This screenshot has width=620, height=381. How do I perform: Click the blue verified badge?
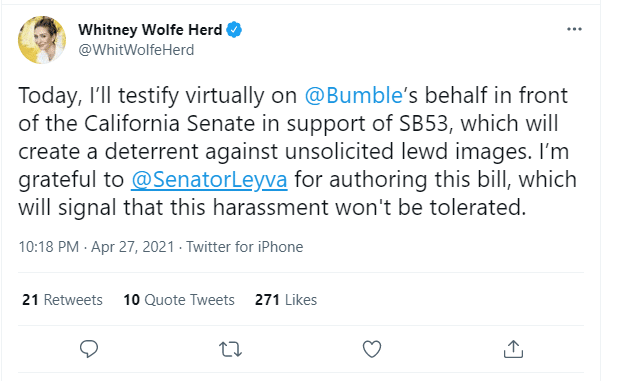pos(234,30)
